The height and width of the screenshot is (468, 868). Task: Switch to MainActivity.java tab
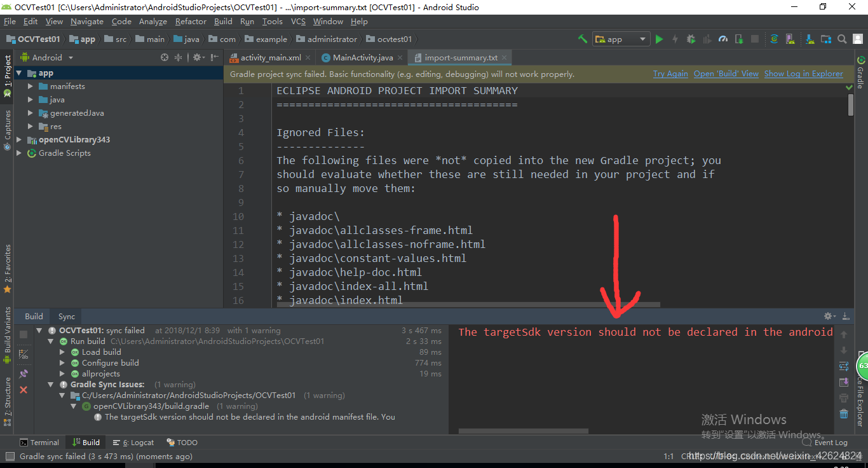pyautogui.click(x=363, y=57)
